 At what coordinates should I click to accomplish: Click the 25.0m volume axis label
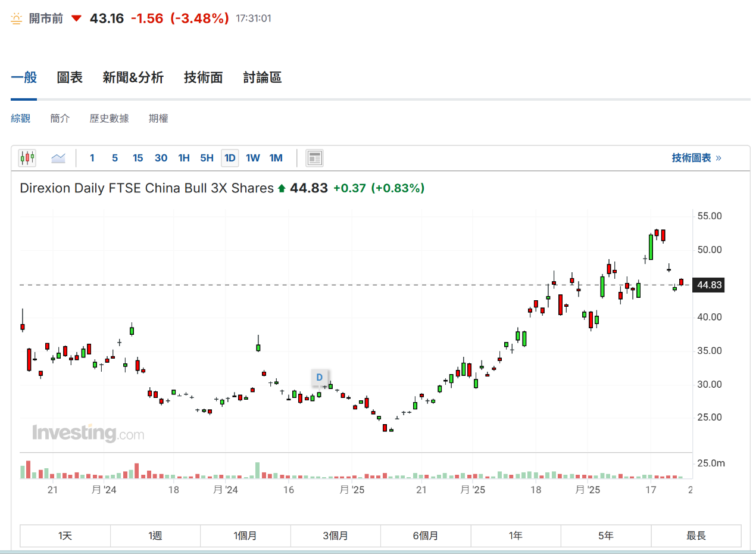point(711,463)
